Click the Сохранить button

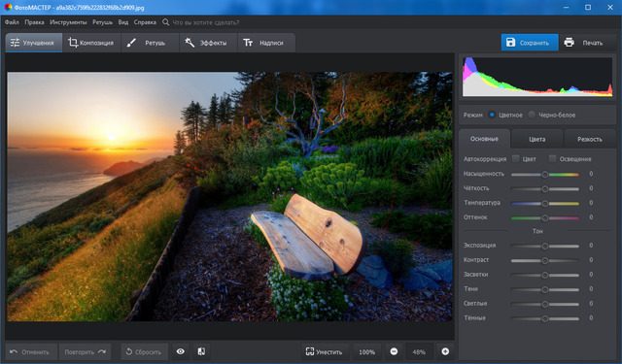coord(530,43)
